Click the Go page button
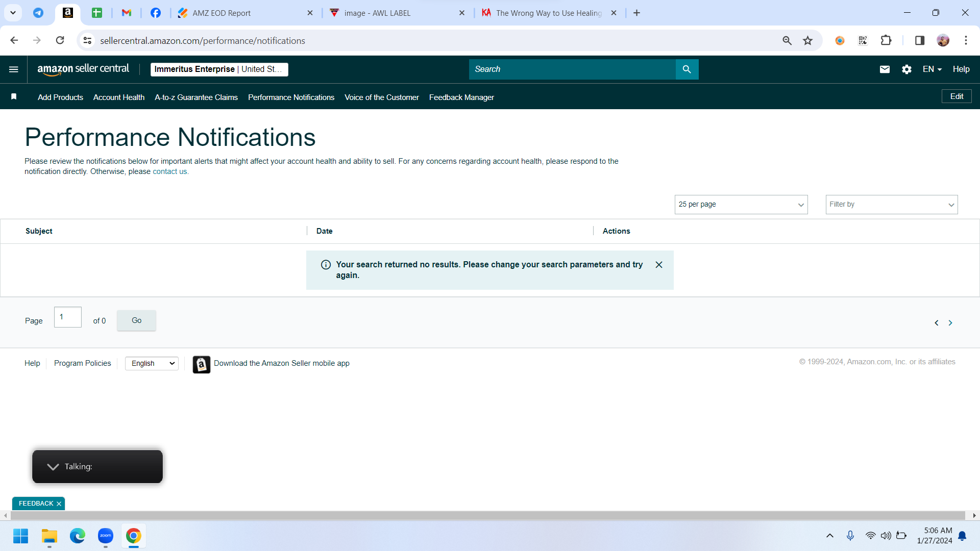The image size is (980, 551). point(136,320)
